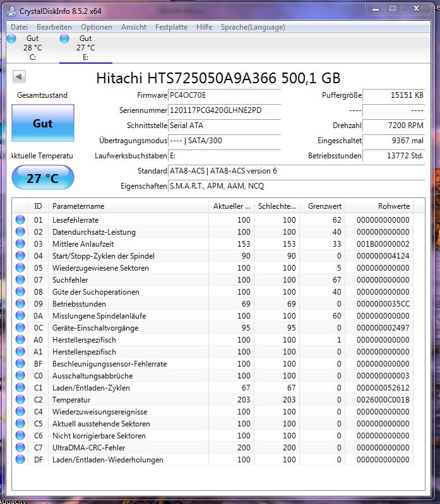Open the Sprache(Language) menu
The image size is (440, 504).
[x=253, y=27]
